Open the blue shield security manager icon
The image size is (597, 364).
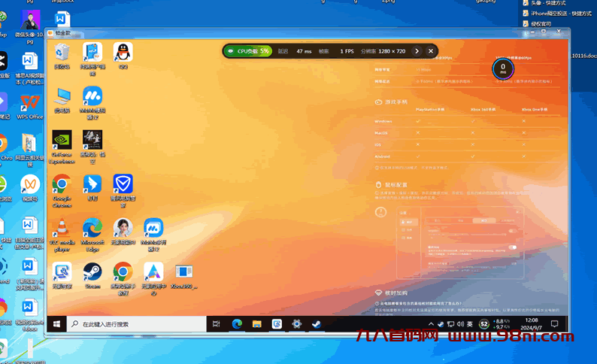pyautogui.click(x=123, y=185)
